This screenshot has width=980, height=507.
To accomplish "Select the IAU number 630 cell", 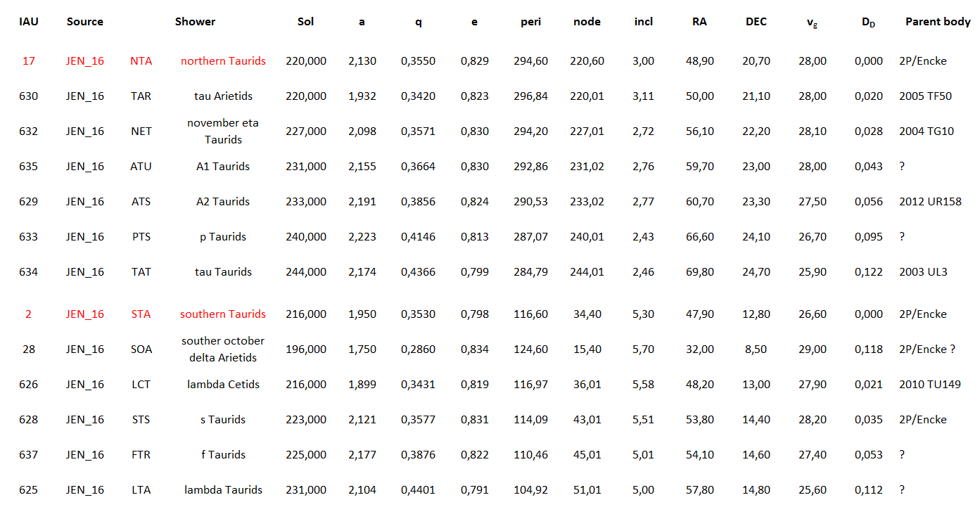I will 29,96.
